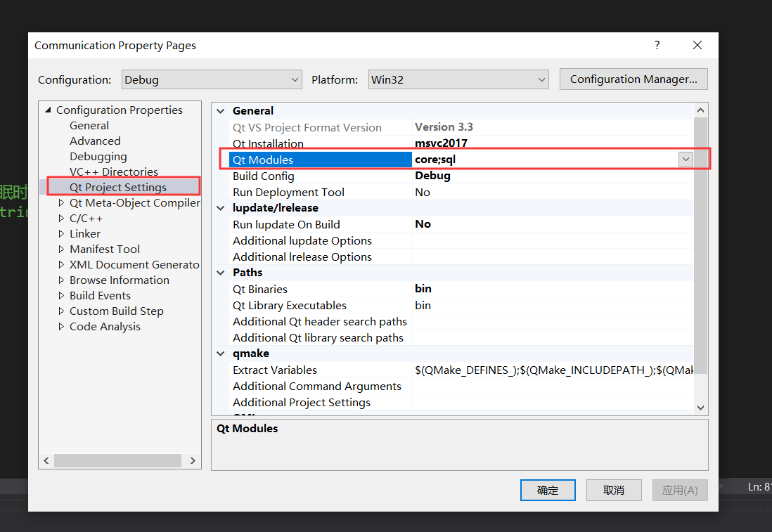Open the Platform dropdown showing Win32
The height and width of the screenshot is (532, 772).
click(458, 79)
